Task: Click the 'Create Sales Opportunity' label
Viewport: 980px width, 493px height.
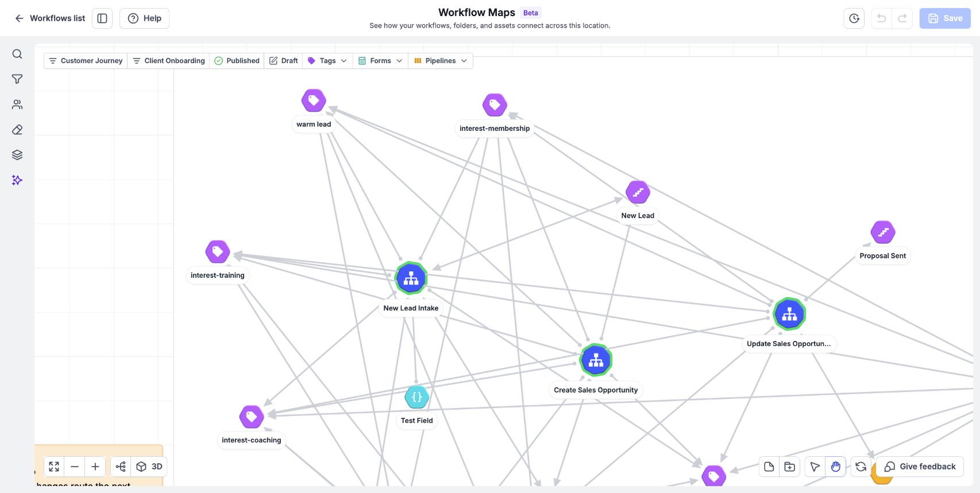Action: 596,390
